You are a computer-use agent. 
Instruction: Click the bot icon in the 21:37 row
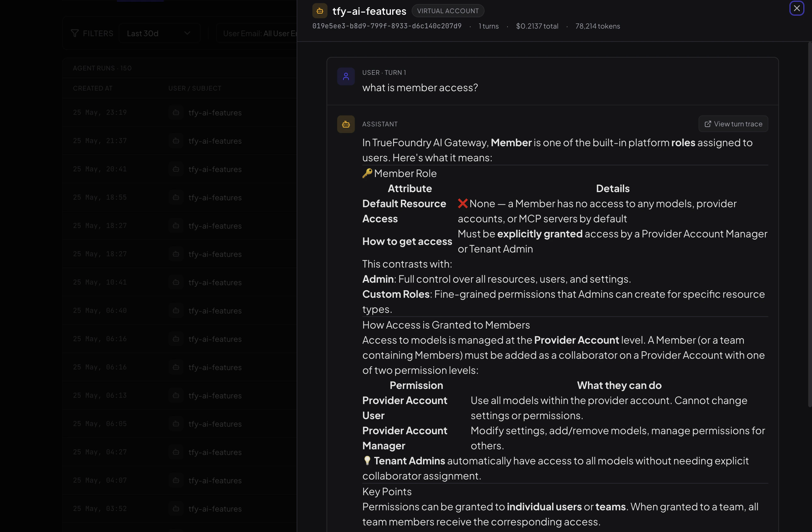(176, 141)
